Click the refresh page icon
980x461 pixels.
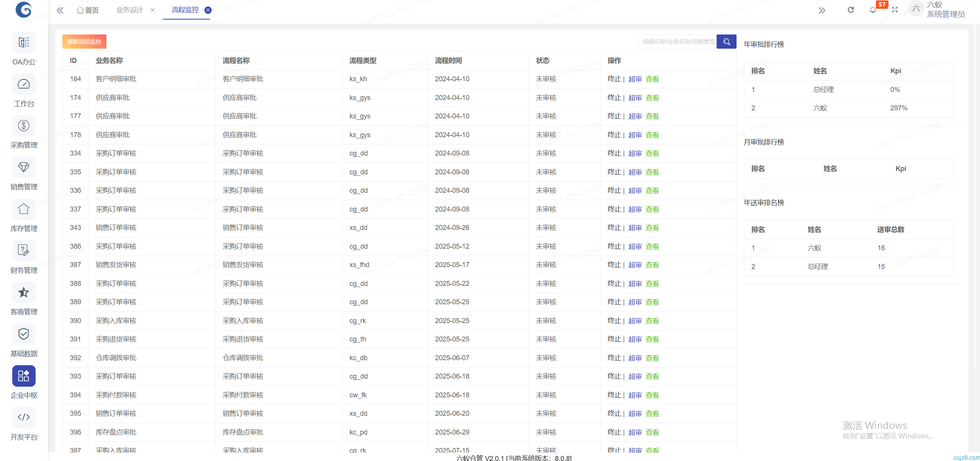(851, 10)
